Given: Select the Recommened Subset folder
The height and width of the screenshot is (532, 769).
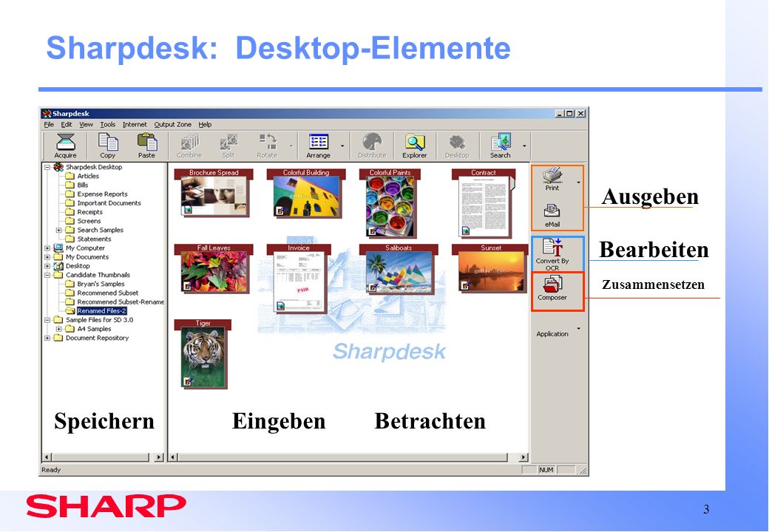Looking at the screenshot, I should pos(107,293).
